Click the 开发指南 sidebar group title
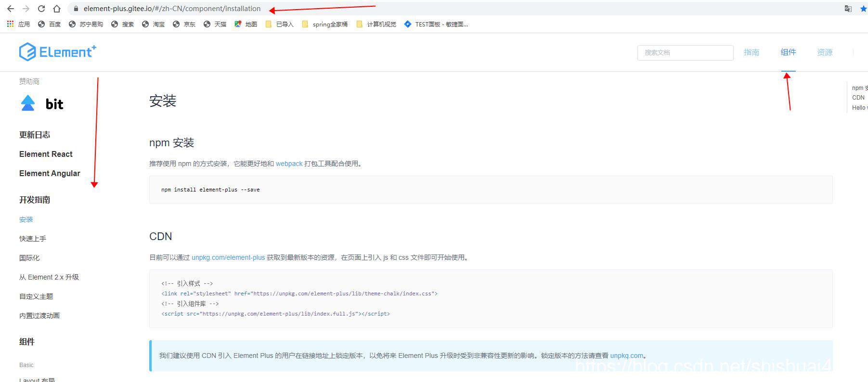The height and width of the screenshot is (382, 868). (x=35, y=200)
